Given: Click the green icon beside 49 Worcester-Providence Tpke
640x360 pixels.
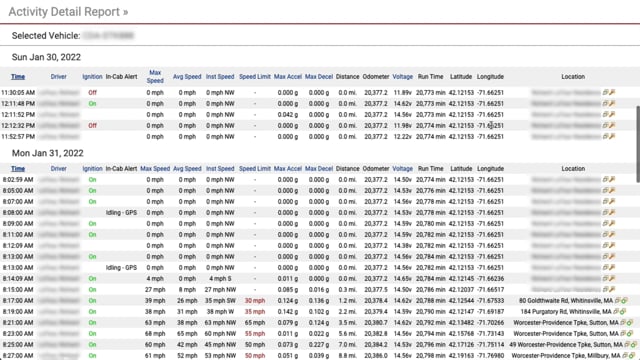Looking at the screenshot, I should click(x=634, y=345).
